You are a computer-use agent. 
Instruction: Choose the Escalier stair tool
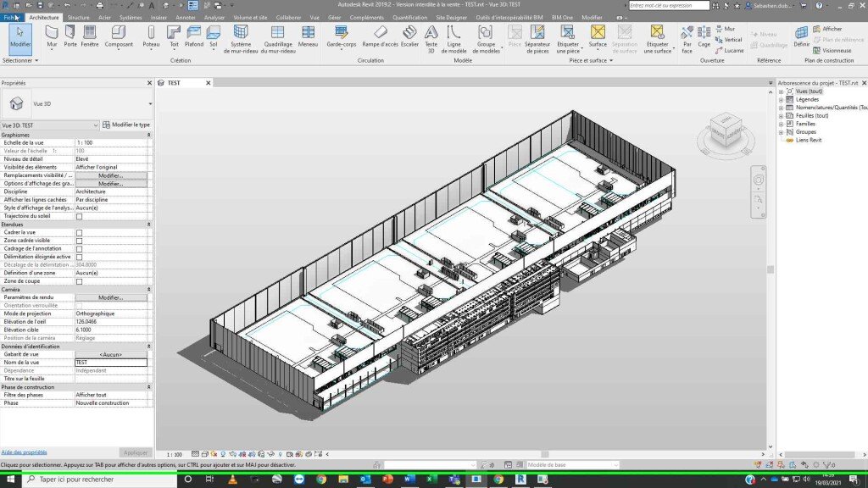tap(409, 37)
